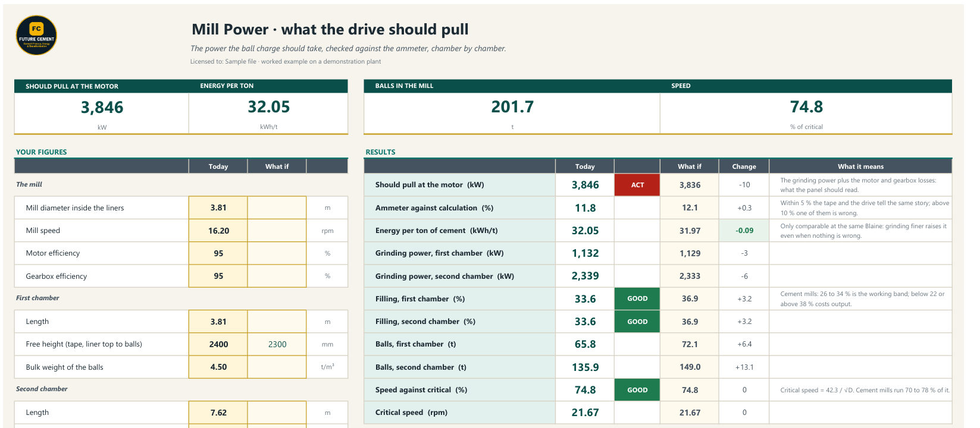The image size is (980, 428).
Task: Click the Balls, first chamber value 65.8
Action: tap(585, 344)
